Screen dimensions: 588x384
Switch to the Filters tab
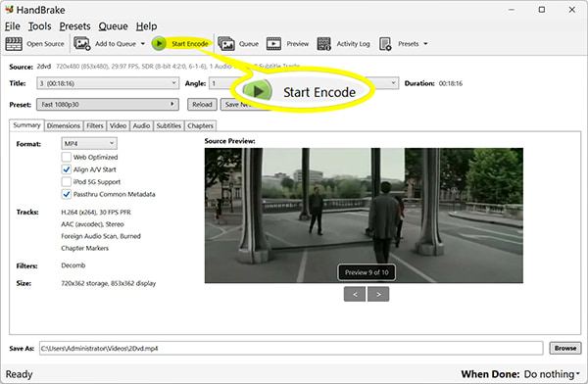pos(95,125)
